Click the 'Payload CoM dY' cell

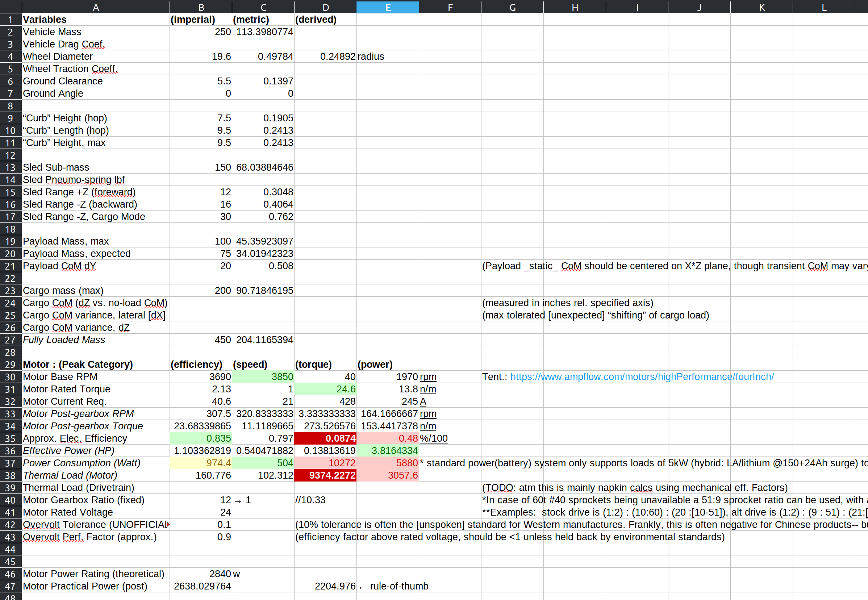(96, 266)
